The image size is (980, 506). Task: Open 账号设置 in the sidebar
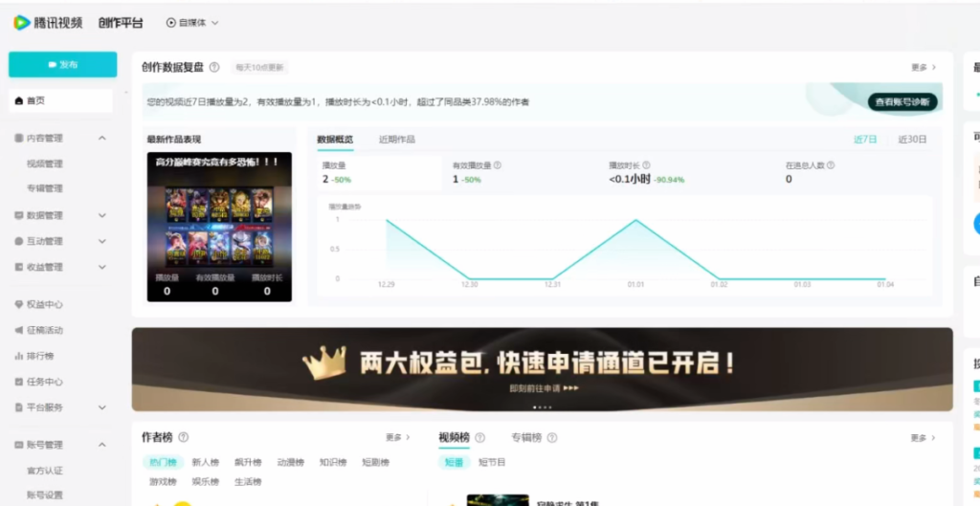44,495
